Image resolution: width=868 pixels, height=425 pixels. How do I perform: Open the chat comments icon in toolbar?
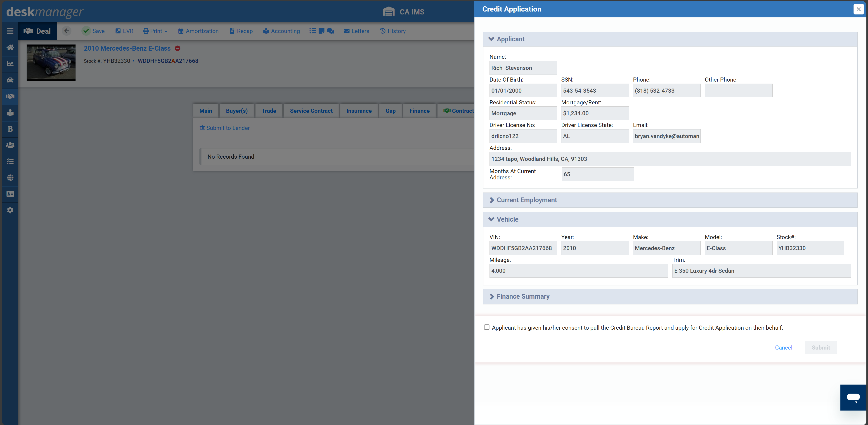(331, 31)
